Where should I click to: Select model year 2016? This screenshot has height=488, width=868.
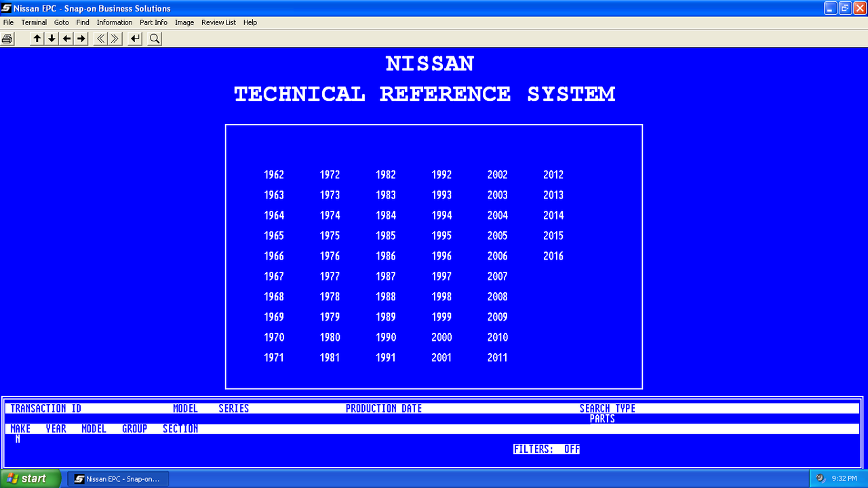click(x=553, y=256)
